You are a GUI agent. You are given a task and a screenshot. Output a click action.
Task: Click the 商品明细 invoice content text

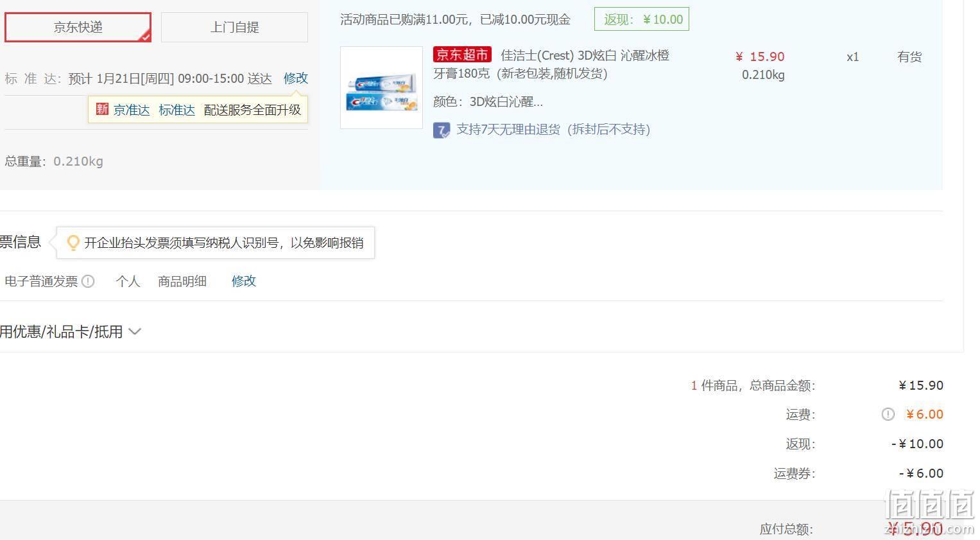[182, 281]
